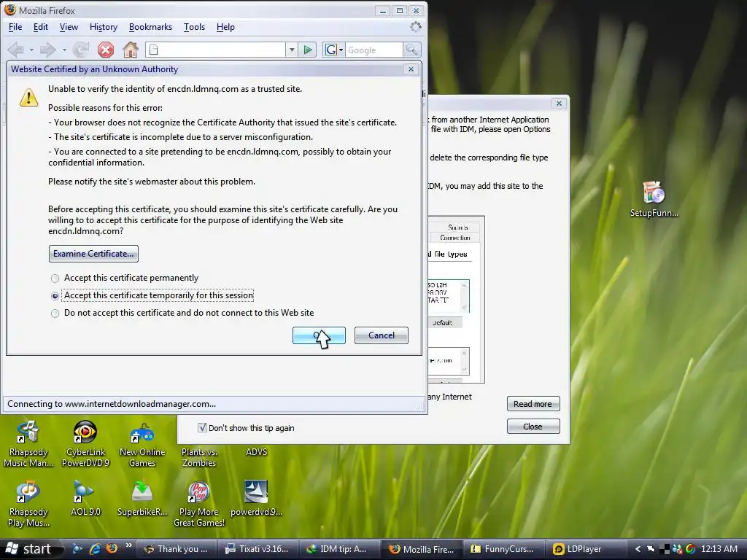Viewport: 747px width, 560px height.
Task: Click the red Stop loading icon
Action: pyautogui.click(x=106, y=50)
